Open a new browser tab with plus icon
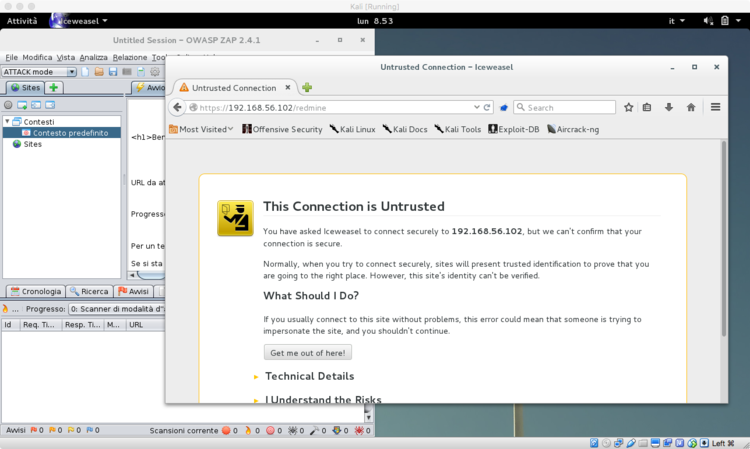This screenshot has width=750, height=449. pos(307,88)
